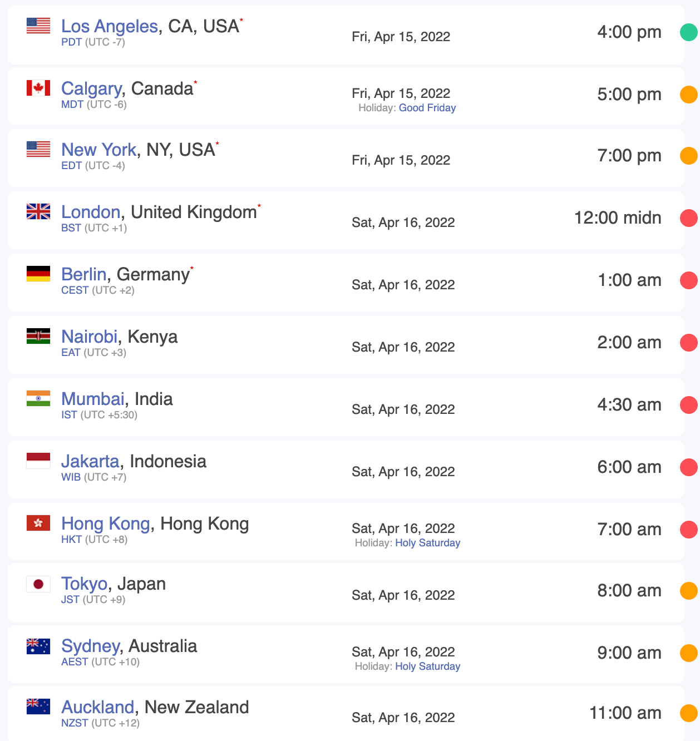Open the Good Friday holiday link
700x741 pixels.
click(427, 108)
